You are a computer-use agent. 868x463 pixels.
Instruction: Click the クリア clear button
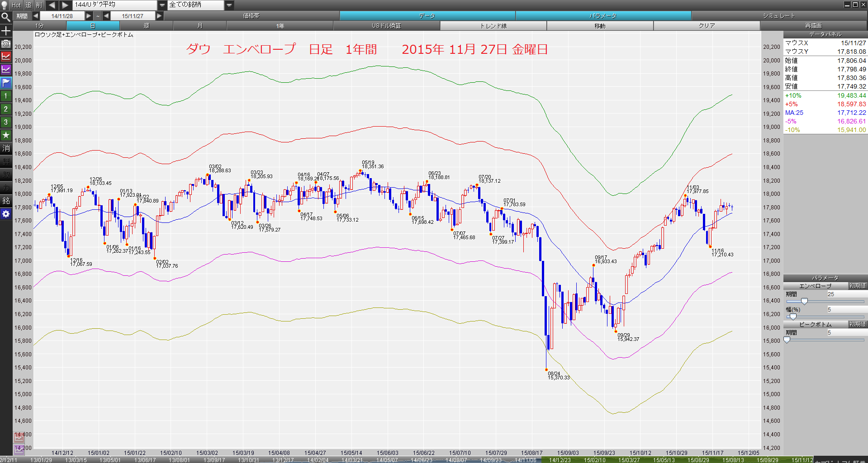[707, 26]
